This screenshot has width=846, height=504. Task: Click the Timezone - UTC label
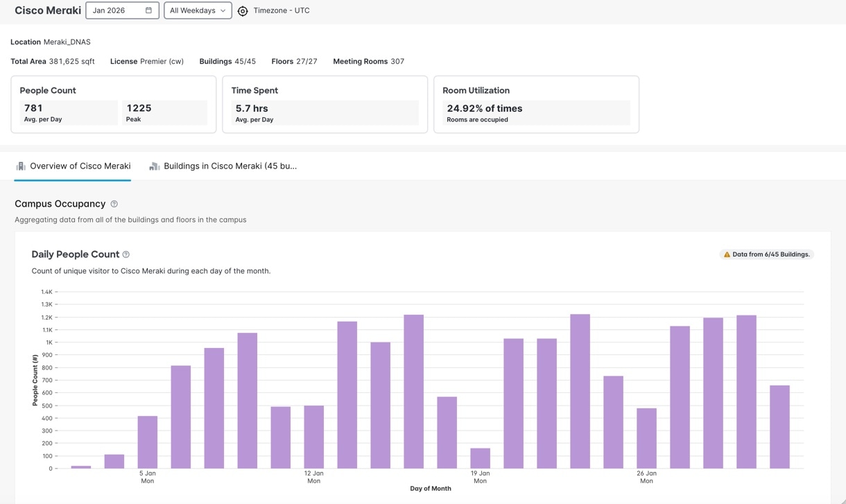click(x=282, y=10)
